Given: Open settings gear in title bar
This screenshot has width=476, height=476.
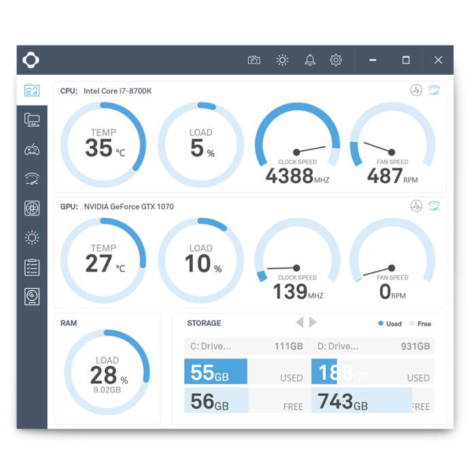Looking at the screenshot, I should (336, 60).
